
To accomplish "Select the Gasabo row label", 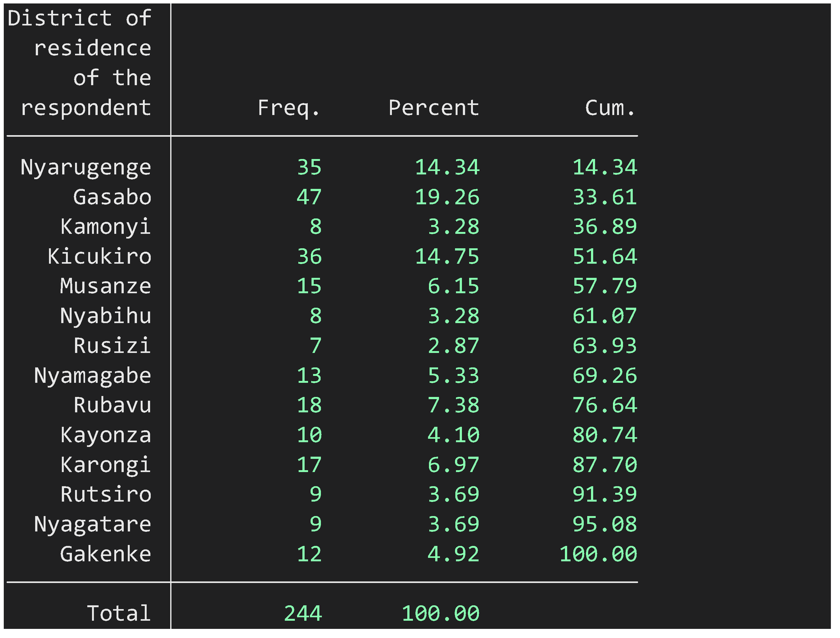I will pos(112,197).
